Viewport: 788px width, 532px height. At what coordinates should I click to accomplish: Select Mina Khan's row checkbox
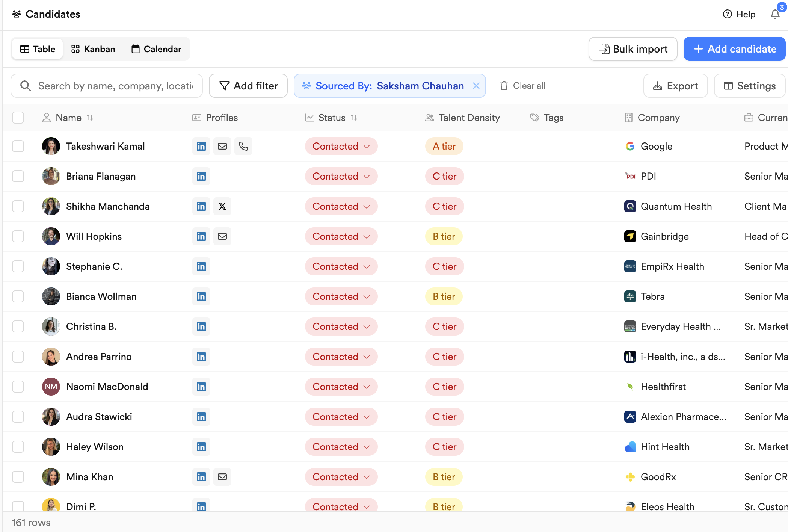point(18,477)
